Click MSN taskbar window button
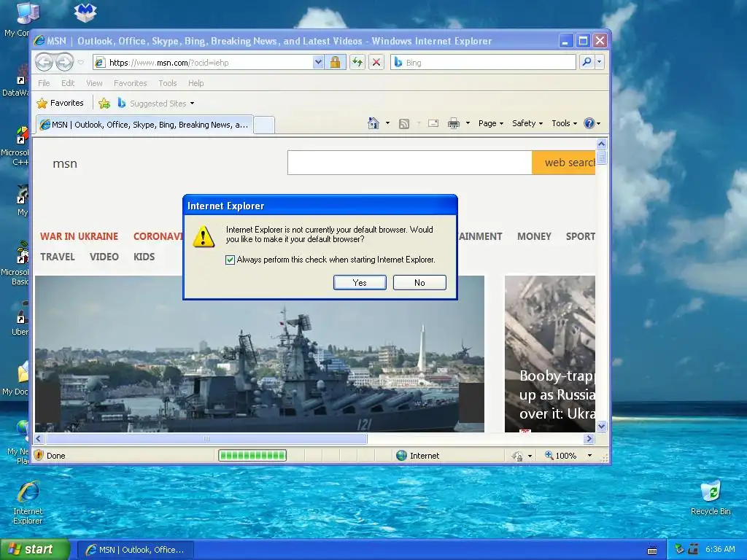Screen dimensions: 747x560 point(135,550)
